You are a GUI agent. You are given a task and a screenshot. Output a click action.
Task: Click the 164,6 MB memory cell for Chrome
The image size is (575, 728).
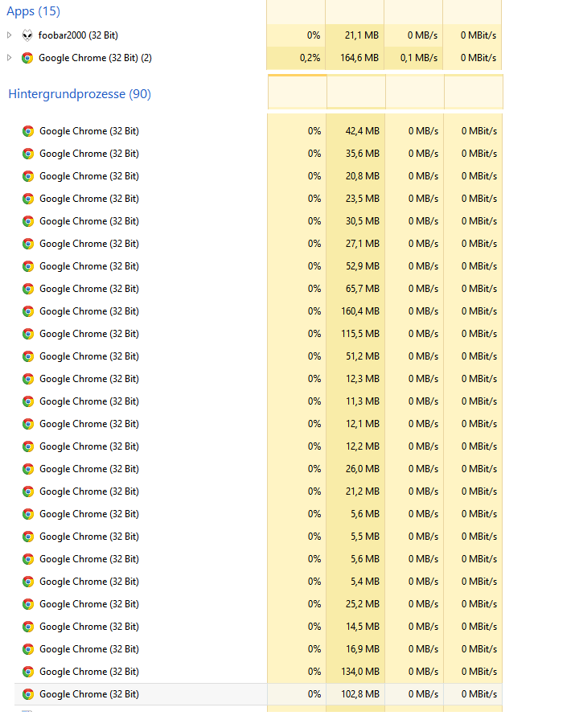click(x=355, y=58)
